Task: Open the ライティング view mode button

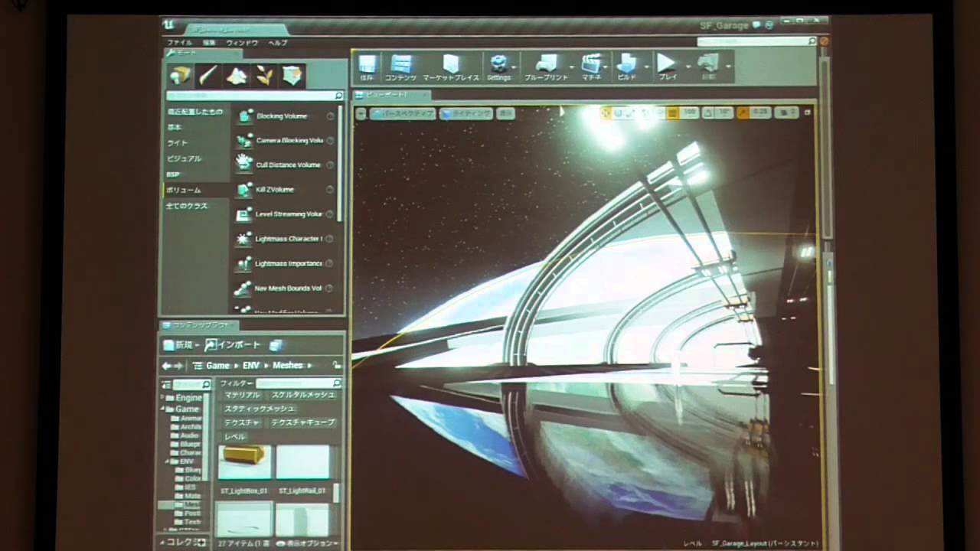Action: point(466,113)
